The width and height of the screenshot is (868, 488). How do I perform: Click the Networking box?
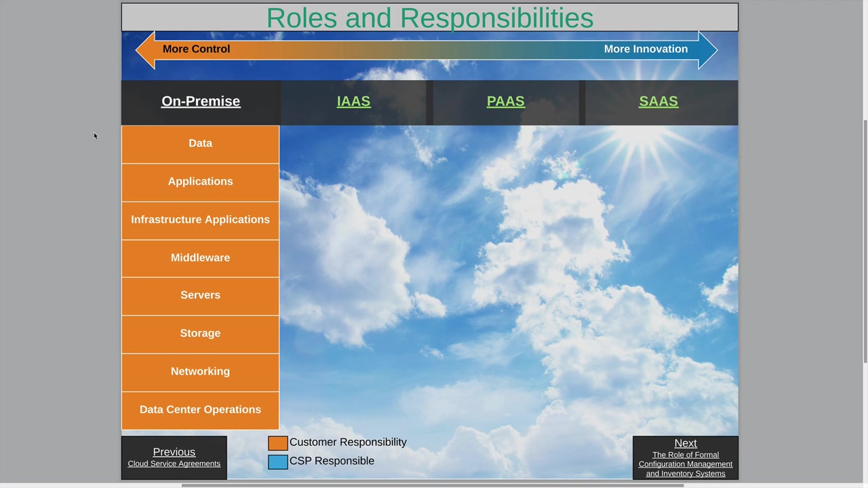[200, 371]
